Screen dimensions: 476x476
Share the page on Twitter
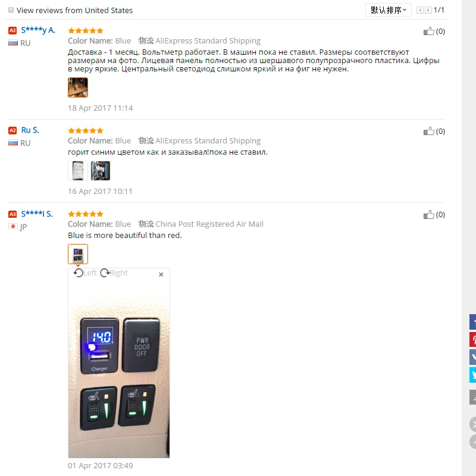(x=472, y=375)
